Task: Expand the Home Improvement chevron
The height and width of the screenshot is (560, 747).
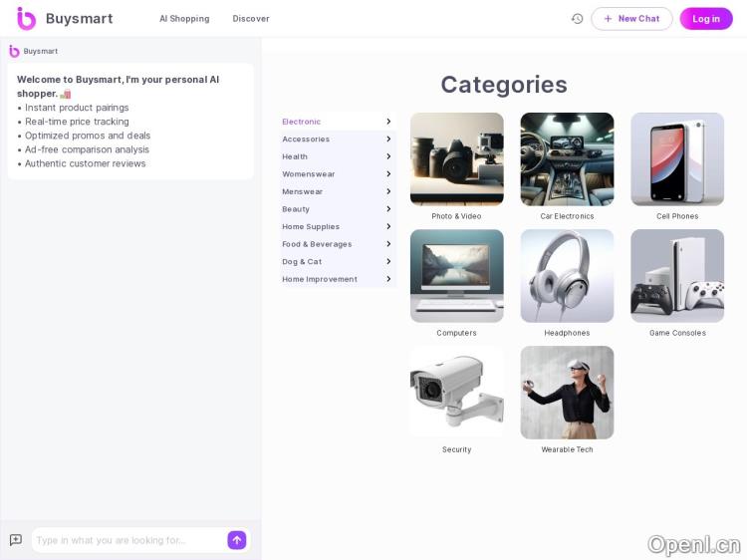Action: pos(388,279)
